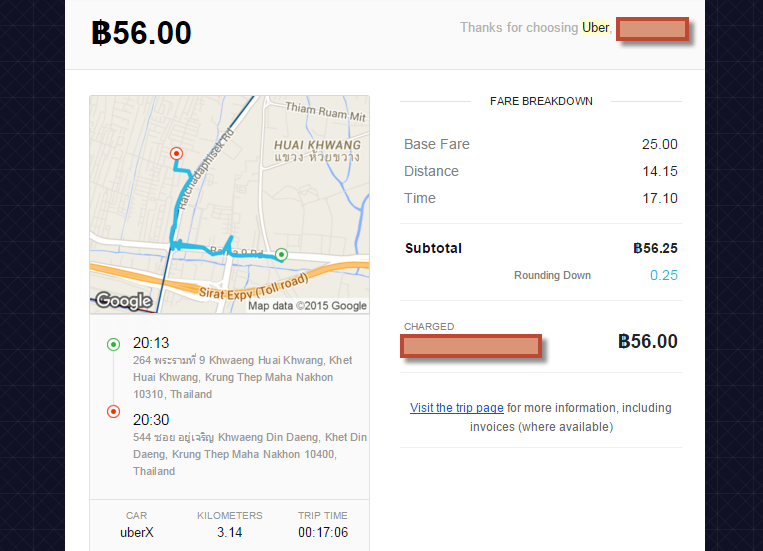The height and width of the screenshot is (551, 763).
Task: Click the Google logo on the map
Action: click(x=124, y=301)
